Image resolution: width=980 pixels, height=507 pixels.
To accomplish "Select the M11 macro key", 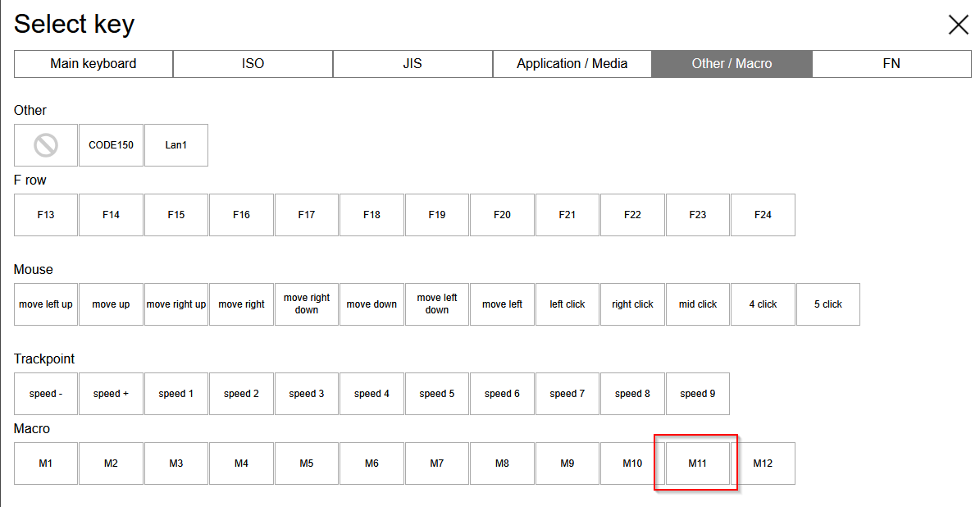I will tap(698, 464).
